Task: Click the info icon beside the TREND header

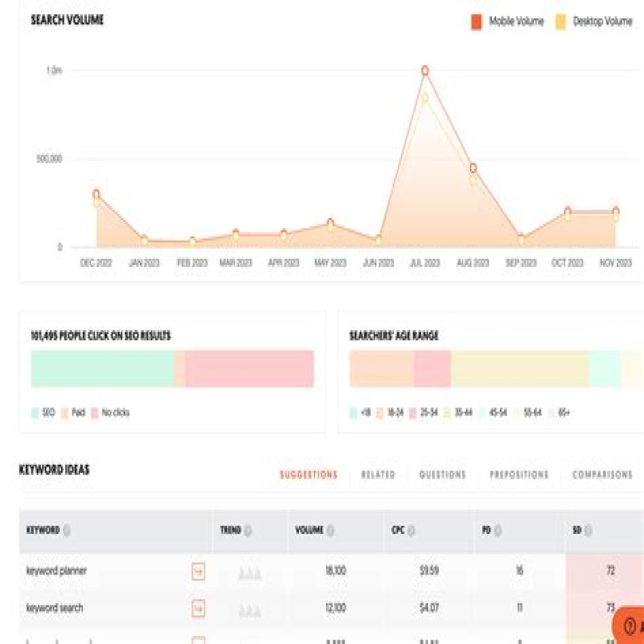Action: point(248,531)
